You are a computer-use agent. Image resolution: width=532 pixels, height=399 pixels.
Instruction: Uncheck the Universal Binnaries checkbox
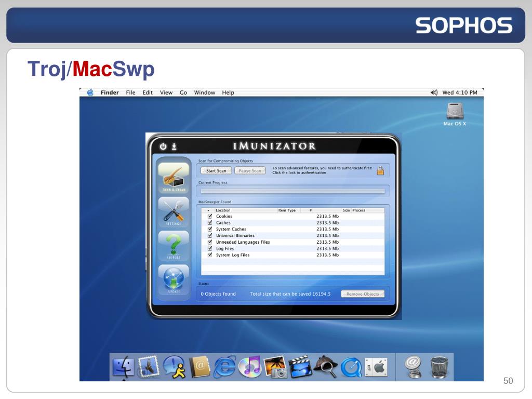210,235
